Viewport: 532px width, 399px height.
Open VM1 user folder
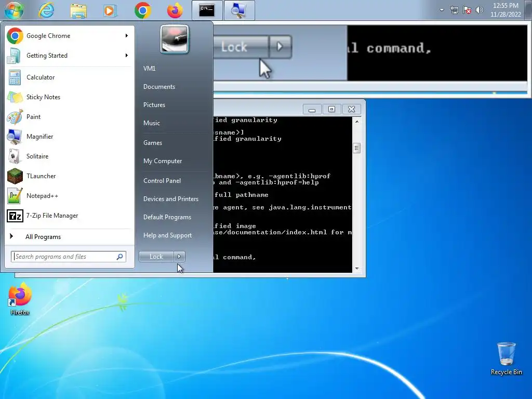pyautogui.click(x=149, y=68)
